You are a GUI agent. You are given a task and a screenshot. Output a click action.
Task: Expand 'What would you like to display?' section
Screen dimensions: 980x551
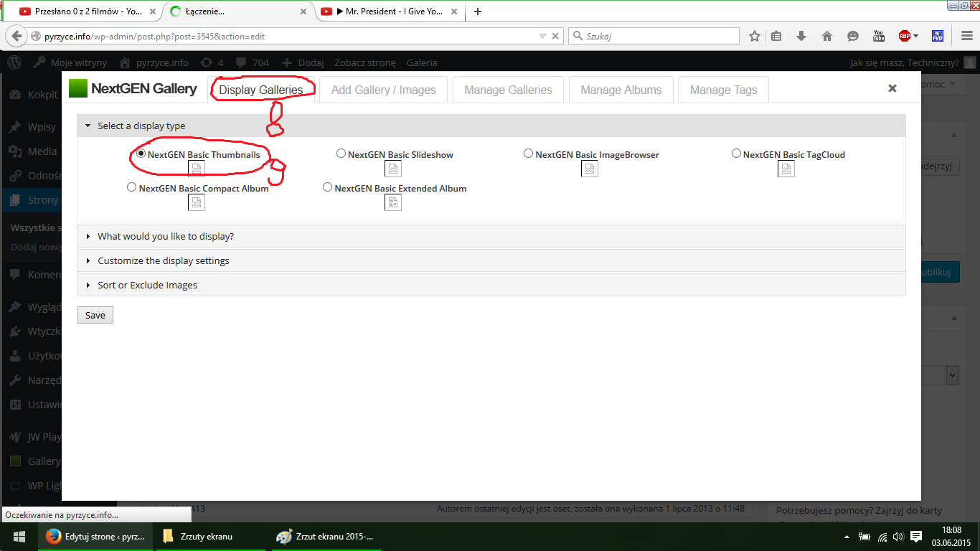tap(166, 237)
